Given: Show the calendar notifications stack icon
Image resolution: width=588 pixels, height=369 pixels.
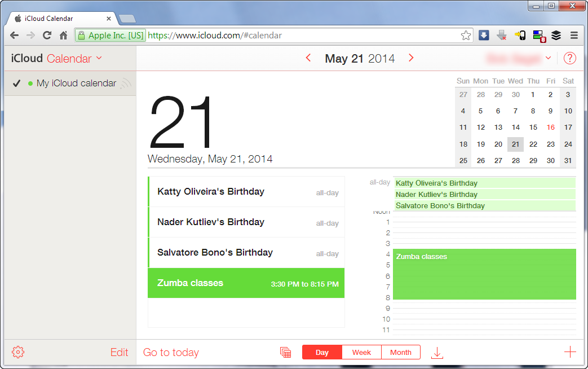Looking at the screenshot, I should 285,352.
